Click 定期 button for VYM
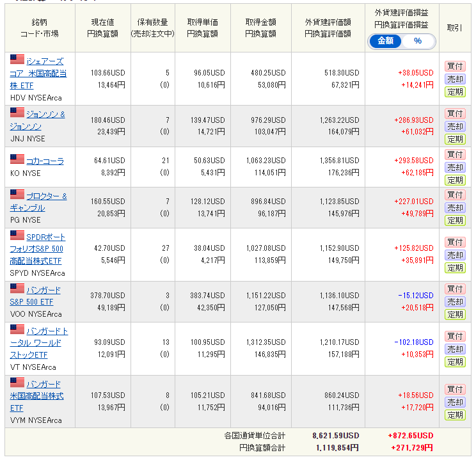Image resolution: width=476 pixels, height=462 pixels. coord(455,415)
